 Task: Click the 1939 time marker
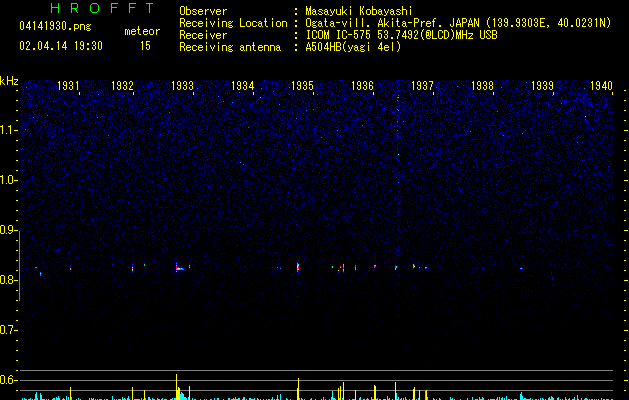tap(542, 86)
